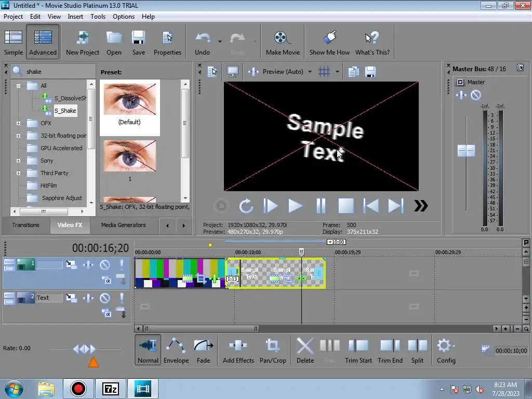Save preview snapshot to file
This screenshot has width=532, height=399.
(x=370, y=72)
